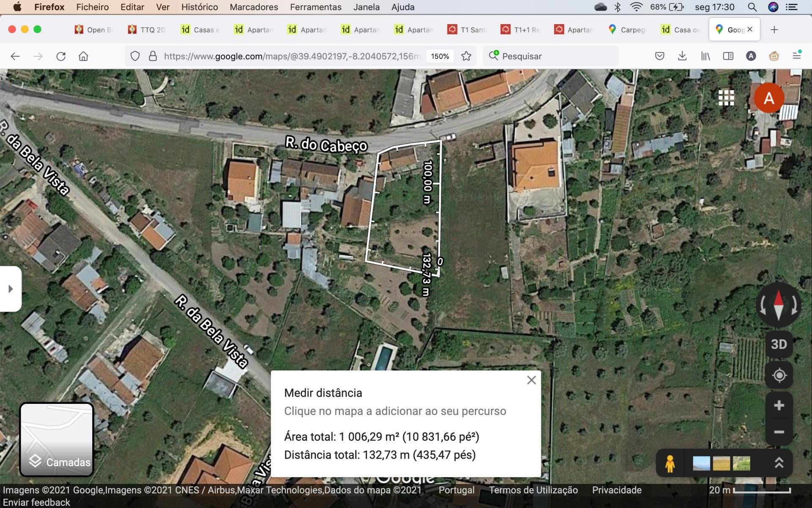Screen dimensions: 812x508
Task: Open the library bookmarks icon
Action: click(x=705, y=56)
